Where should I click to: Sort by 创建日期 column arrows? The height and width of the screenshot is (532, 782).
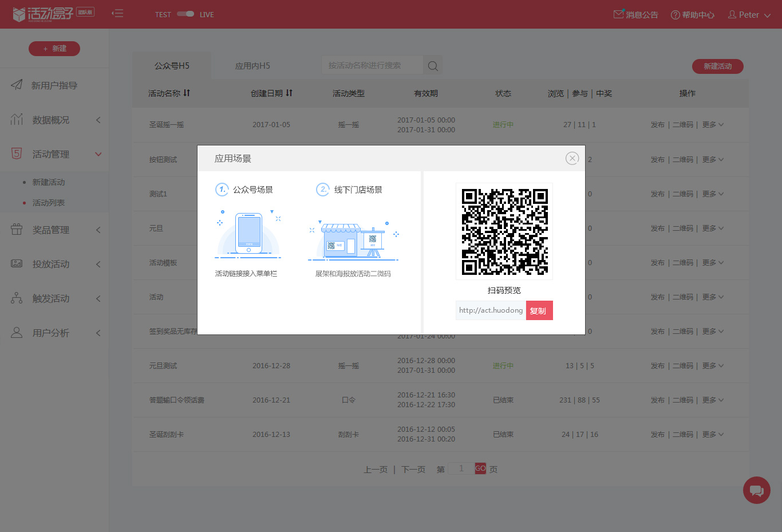tap(289, 93)
